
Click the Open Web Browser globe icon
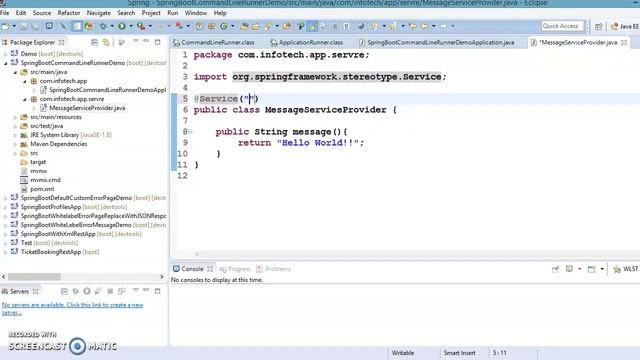[360, 26]
